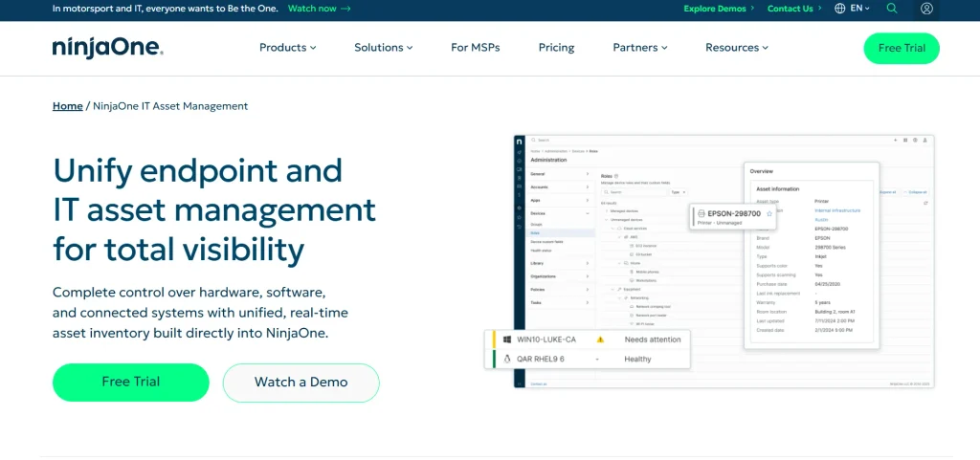
Task: Expand the Resources menu
Action: click(737, 48)
